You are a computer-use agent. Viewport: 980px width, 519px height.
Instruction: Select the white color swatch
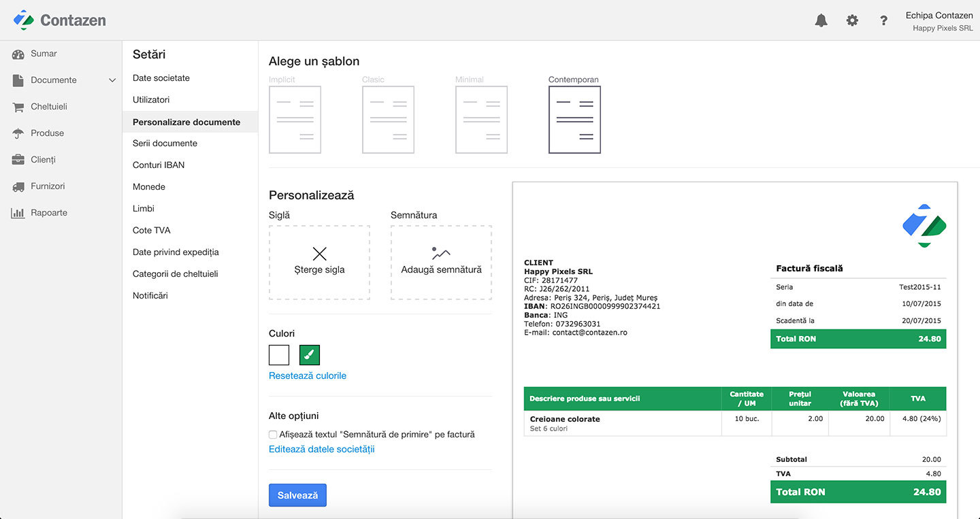pos(279,355)
